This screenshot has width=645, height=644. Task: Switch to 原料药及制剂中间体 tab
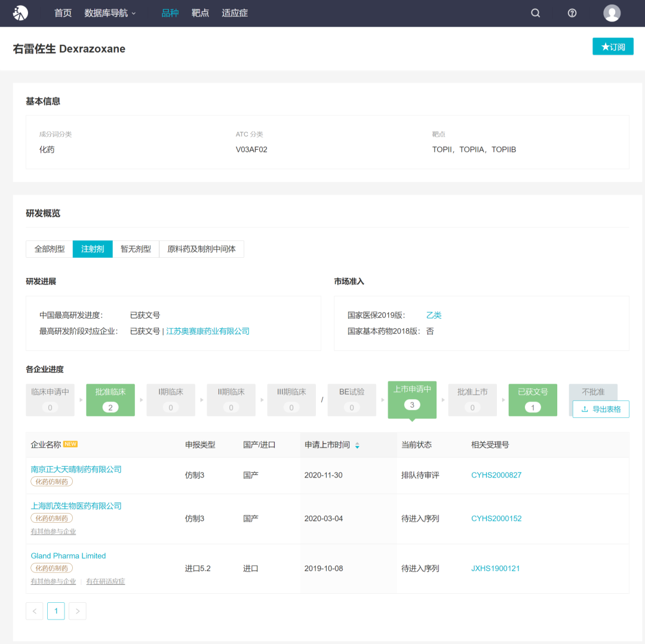pos(201,249)
